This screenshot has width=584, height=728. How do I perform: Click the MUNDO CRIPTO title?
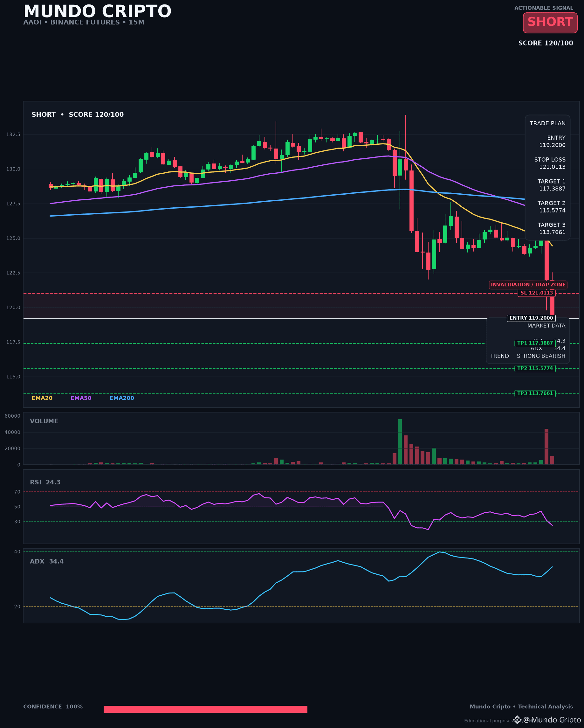click(97, 11)
